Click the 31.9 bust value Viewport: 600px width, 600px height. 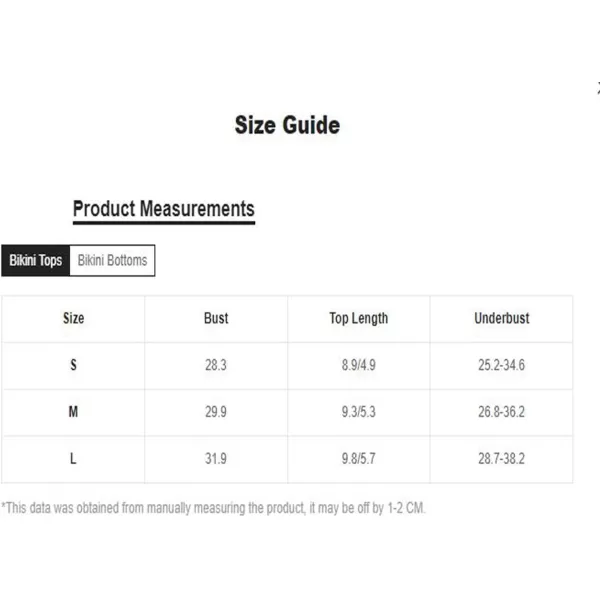(216, 458)
